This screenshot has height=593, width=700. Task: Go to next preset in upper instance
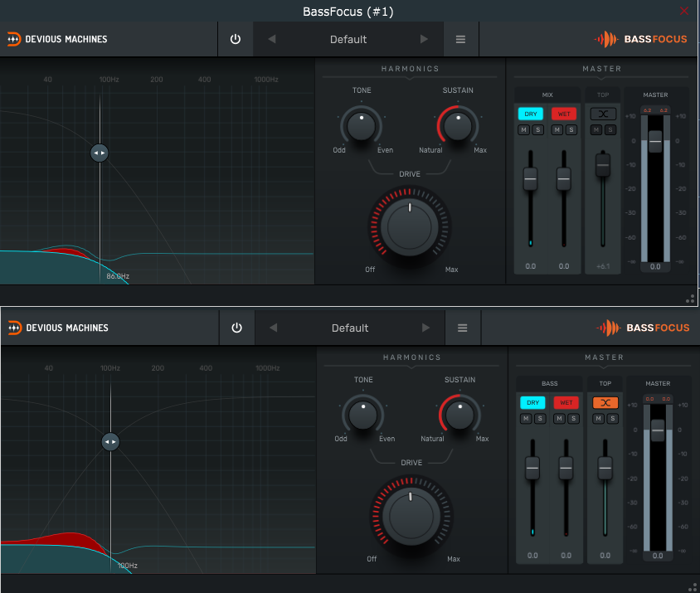click(x=424, y=39)
